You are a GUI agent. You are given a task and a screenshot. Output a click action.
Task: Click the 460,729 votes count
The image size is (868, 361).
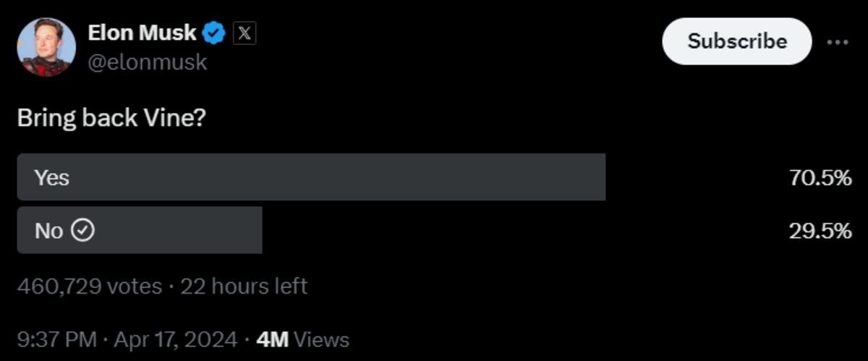point(89,286)
